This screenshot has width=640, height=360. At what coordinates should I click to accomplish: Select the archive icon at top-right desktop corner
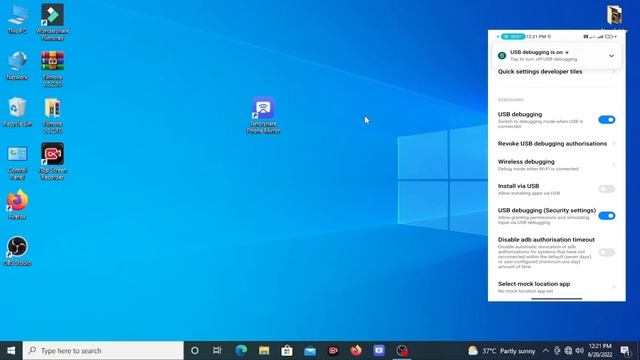614,16
